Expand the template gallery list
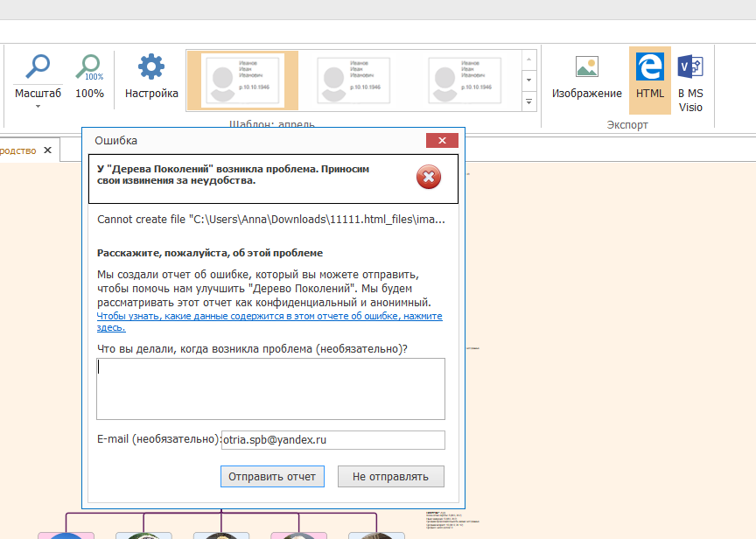Screen dimensions: 756x539 528,101
